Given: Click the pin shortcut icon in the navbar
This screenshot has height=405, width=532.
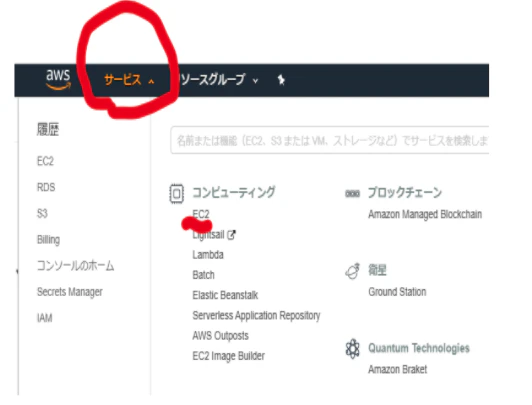Looking at the screenshot, I should point(281,80).
